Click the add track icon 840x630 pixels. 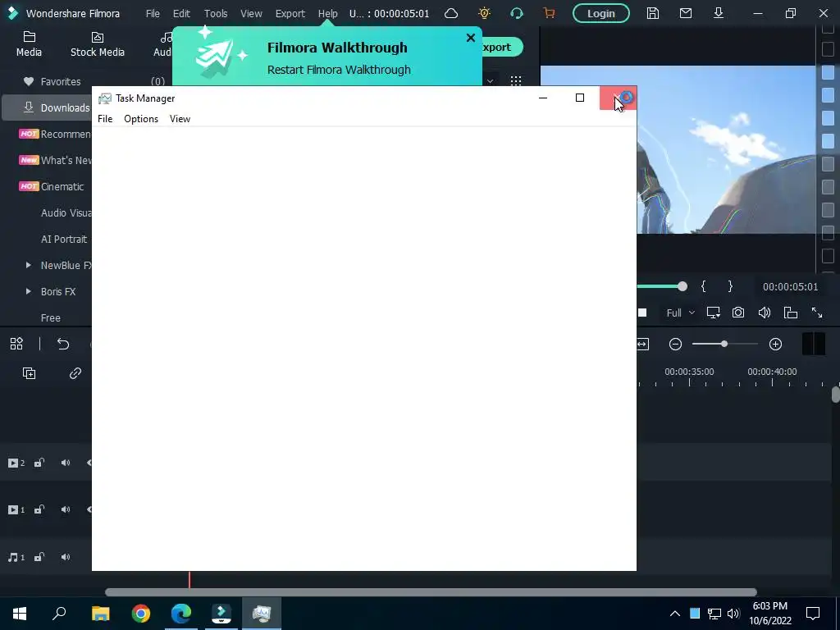pyautogui.click(x=29, y=373)
